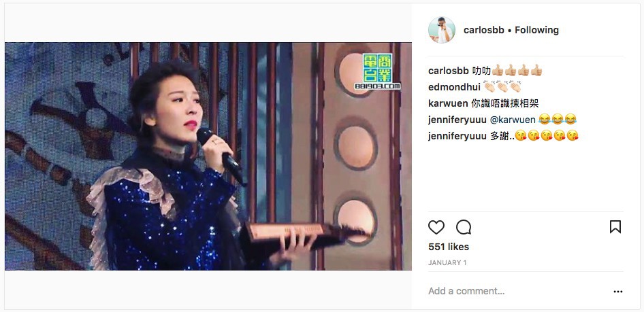View carlosbb's profile picture avatar
The height and width of the screenshot is (312, 644).
[x=442, y=30]
